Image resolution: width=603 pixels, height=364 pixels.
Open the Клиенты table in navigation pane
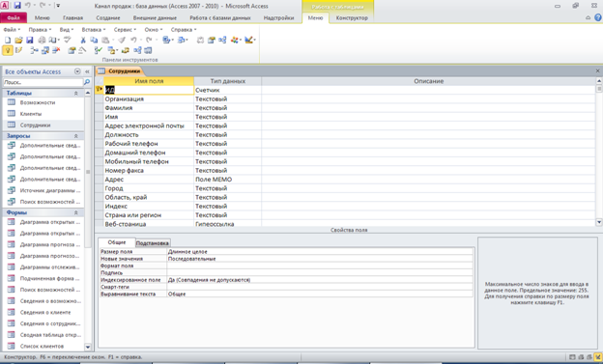(31, 114)
